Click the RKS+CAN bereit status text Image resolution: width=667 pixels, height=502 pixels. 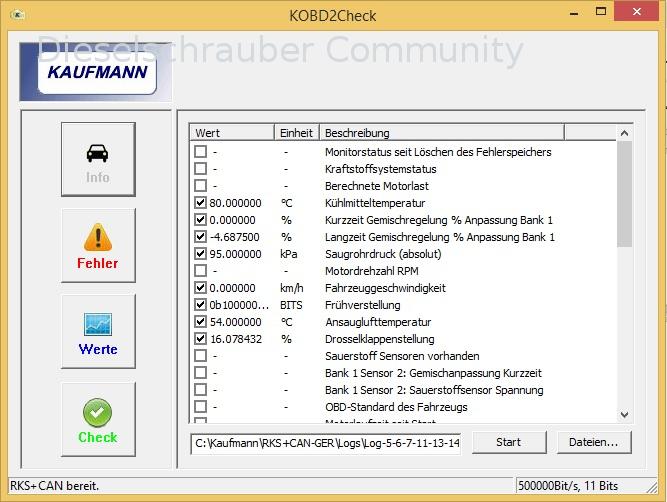[x=54, y=486]
